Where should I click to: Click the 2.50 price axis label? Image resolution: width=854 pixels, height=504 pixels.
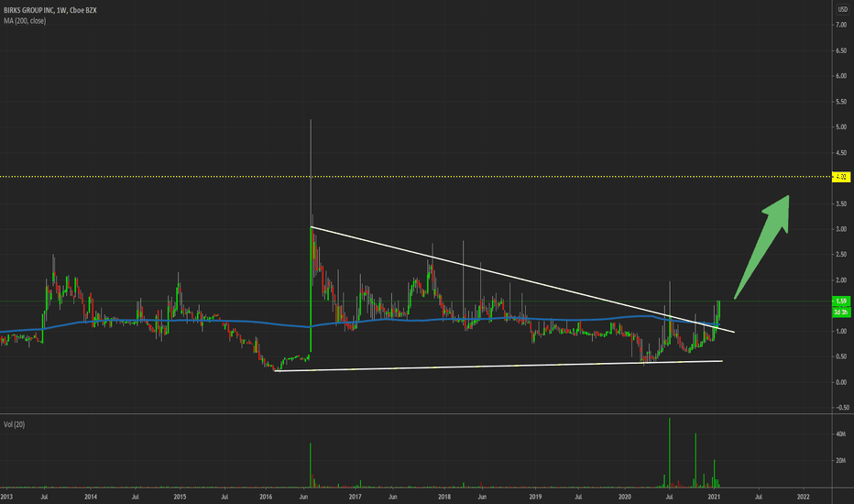click(x=841, y=255)
